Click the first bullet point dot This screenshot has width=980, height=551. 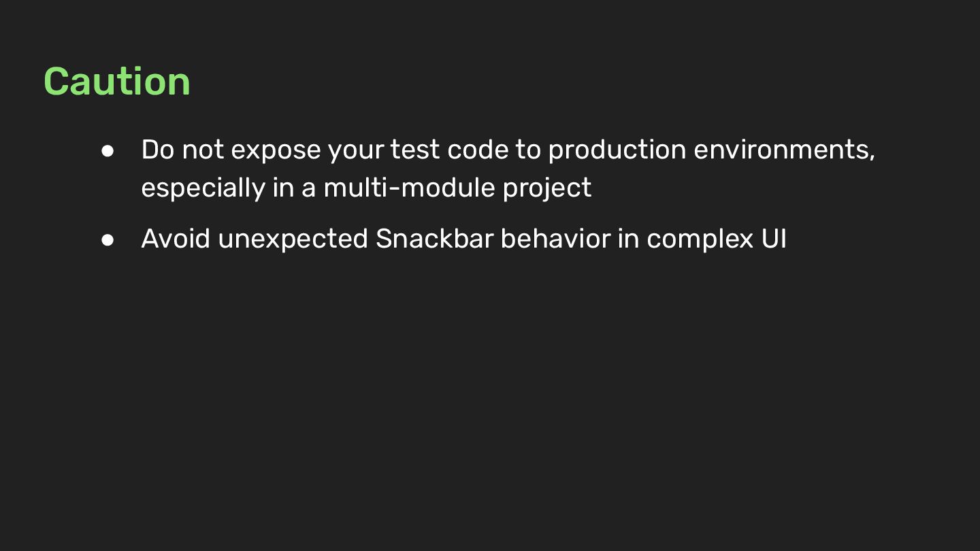pyautogui.click(x=108, y=150)
